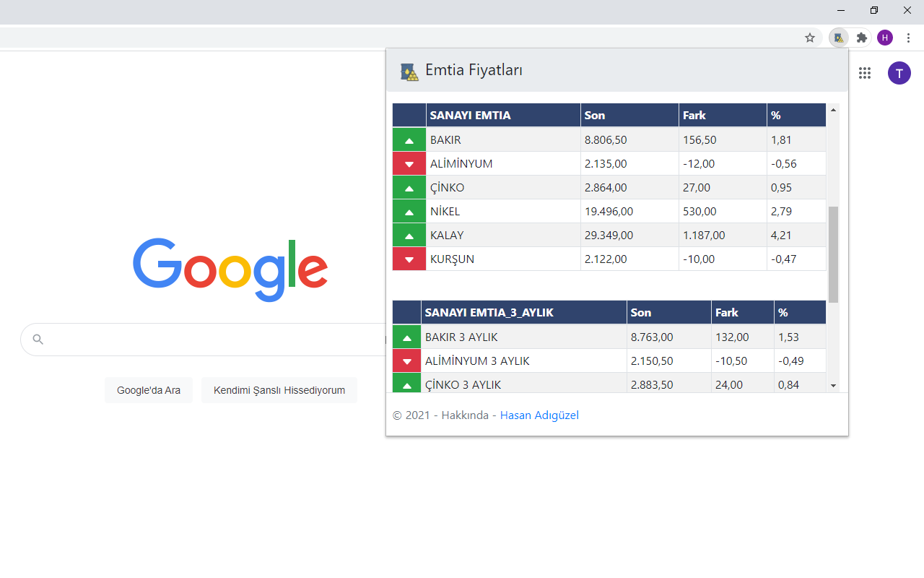Bookmark this page with the star icon
The height and width of the screenshot is (578, 924).
click(810, 38)
